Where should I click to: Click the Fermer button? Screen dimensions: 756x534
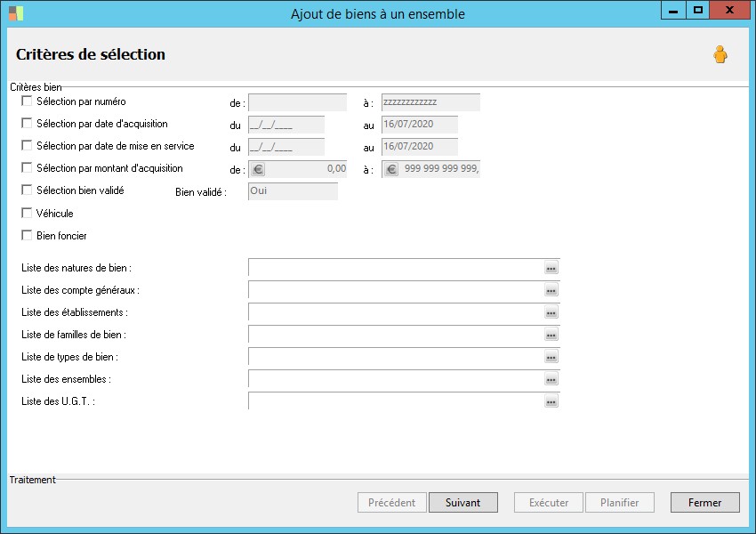tap(704, 503)
